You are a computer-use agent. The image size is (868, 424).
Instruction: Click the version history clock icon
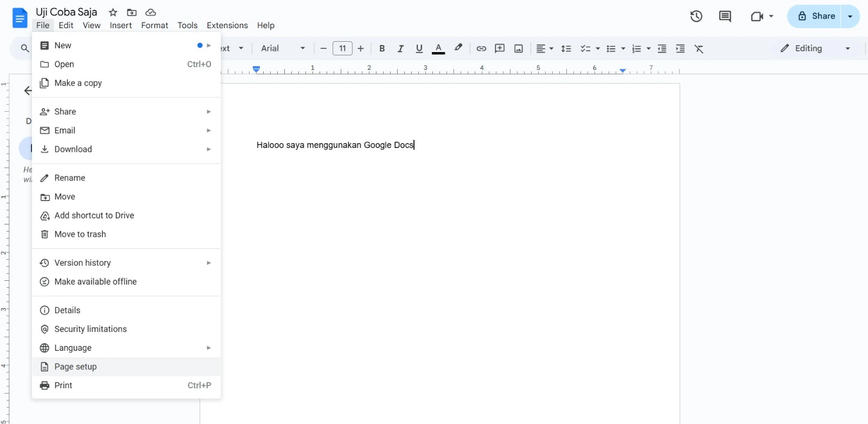click(696, 16)
